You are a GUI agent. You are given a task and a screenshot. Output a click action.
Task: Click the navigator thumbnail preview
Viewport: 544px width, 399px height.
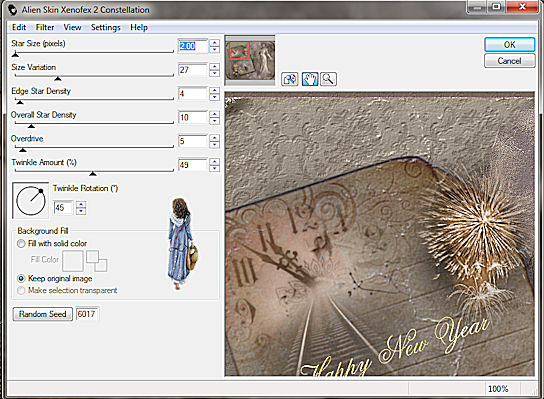tap(250, 60)
